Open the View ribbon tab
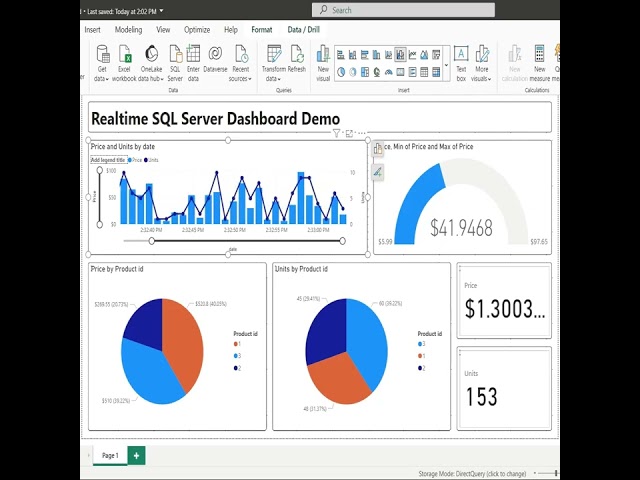This screenshot has width=640, height=480. [x=163, y=29]
